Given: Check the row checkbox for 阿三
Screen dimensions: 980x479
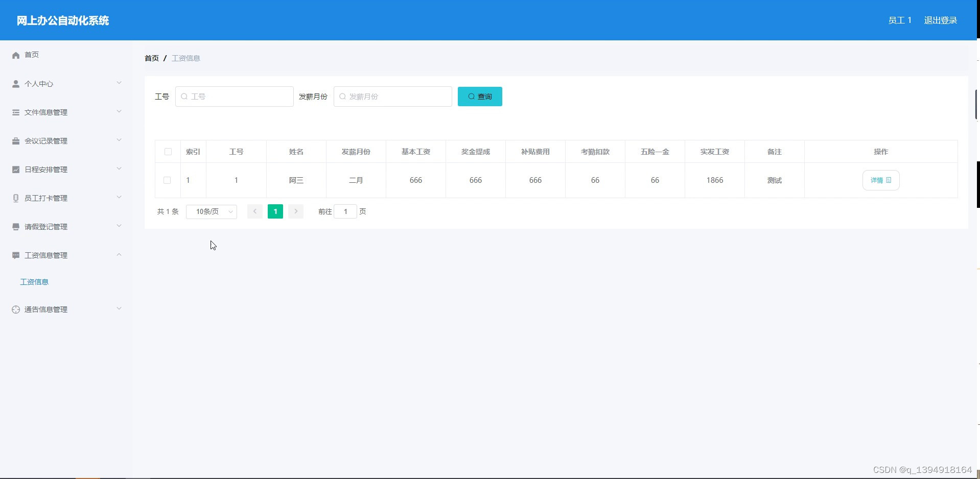Looking at the screenshot, I should pos(167,180).
